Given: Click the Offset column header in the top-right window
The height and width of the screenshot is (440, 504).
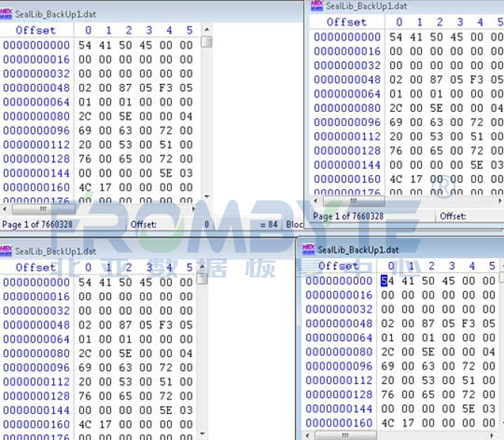Looking at the screenshot, I should (x=346, y=22).
